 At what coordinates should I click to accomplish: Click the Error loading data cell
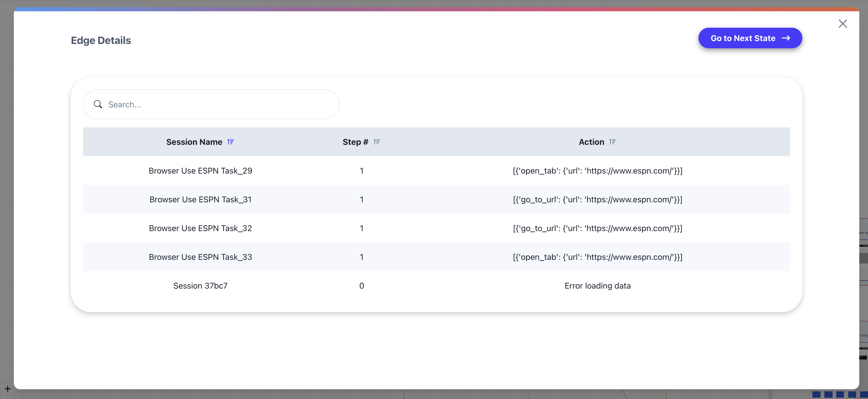point(597,286)
